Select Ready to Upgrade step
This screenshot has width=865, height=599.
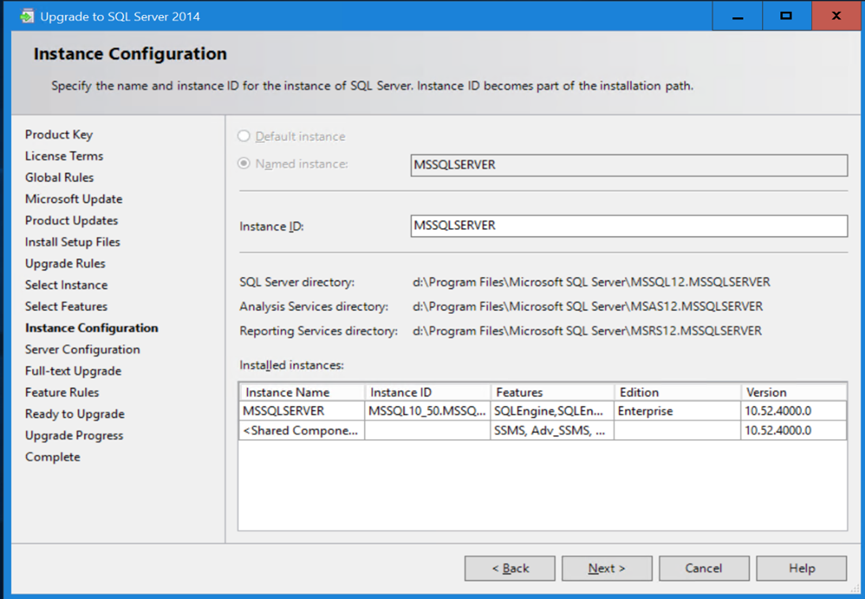tap(74, 414)
